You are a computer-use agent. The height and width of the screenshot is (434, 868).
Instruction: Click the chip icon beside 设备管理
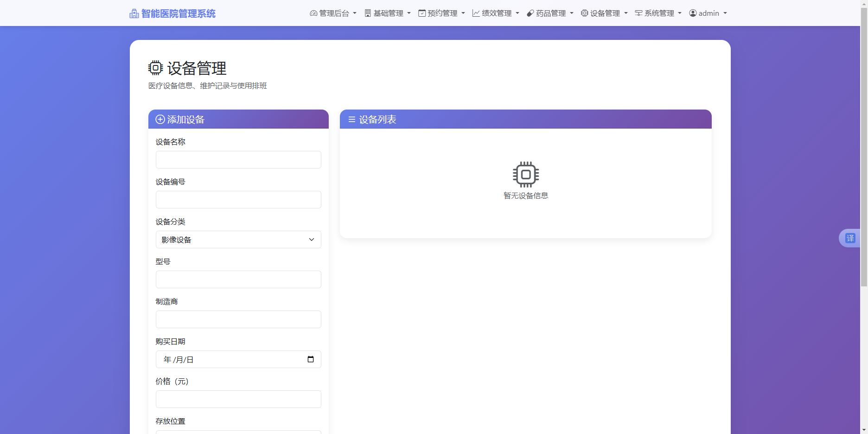(584, 13)
